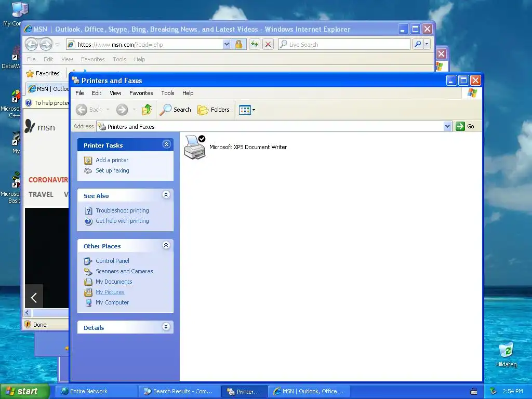The height and width of the screenshot is (399, 532).
Task: Open My Computer from Other Places
Action: (x=112, y=303)
